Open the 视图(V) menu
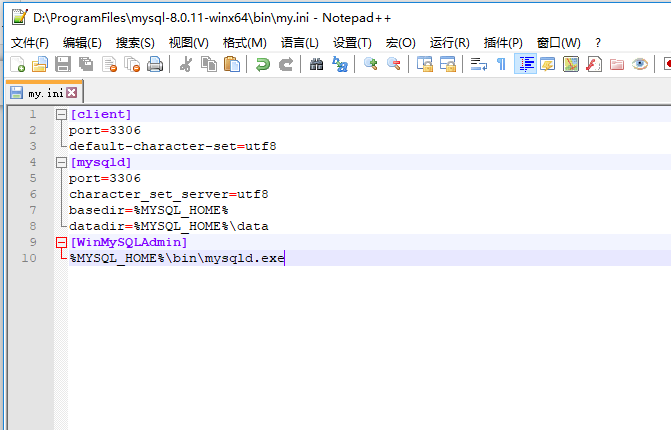Image resolution: width=671 pixels, height=430 pixels. coord(189,43)
